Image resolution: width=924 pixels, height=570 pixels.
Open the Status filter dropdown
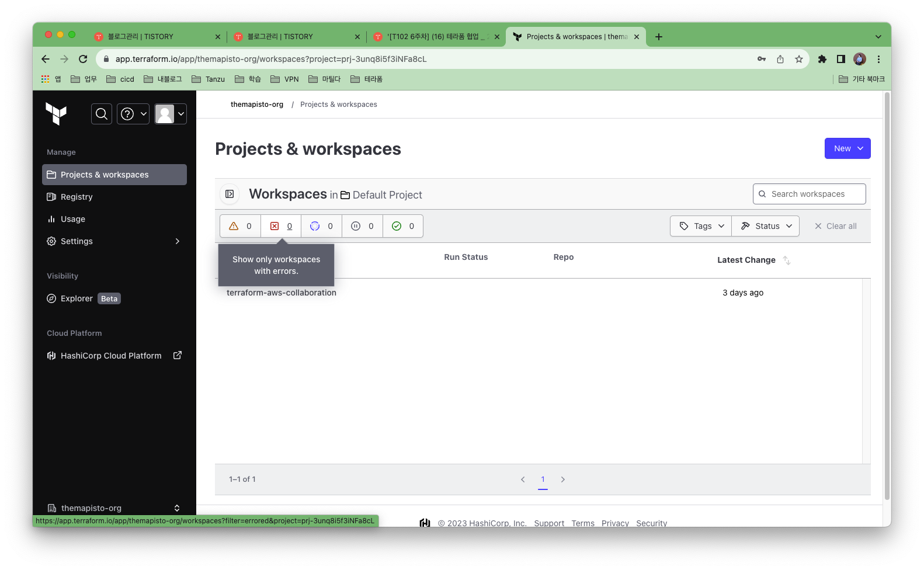click(x=766, y=226)
